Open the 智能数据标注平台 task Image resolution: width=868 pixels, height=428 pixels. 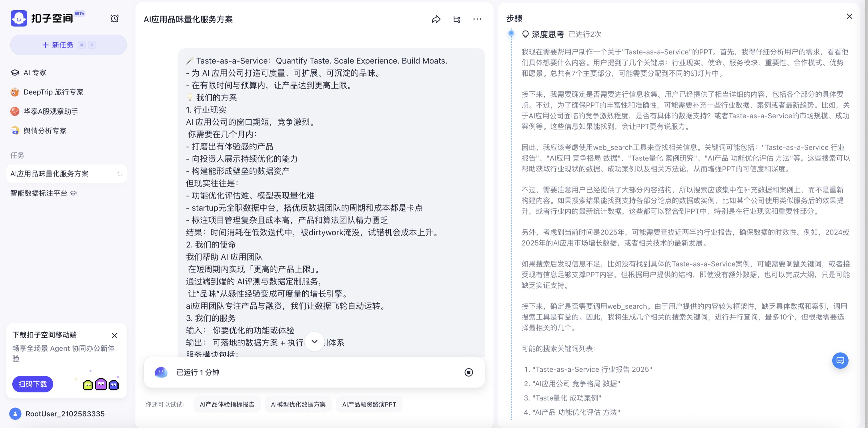pyautogui.click(x=39, y=193)
